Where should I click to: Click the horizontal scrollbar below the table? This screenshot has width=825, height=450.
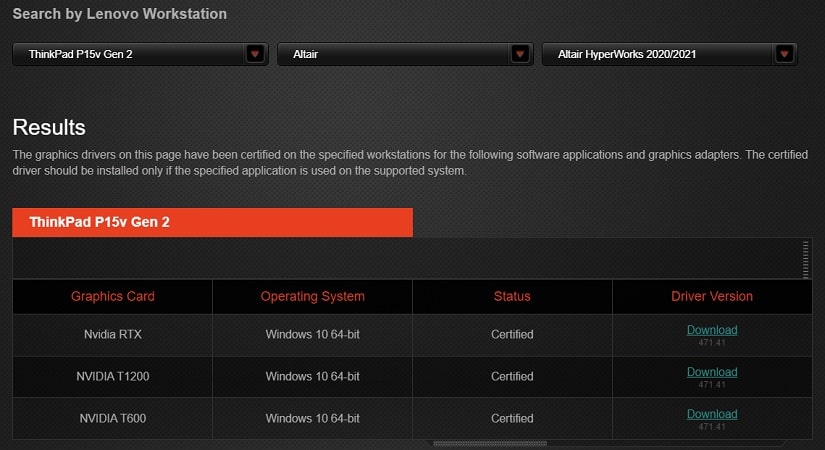click(490, 444)
